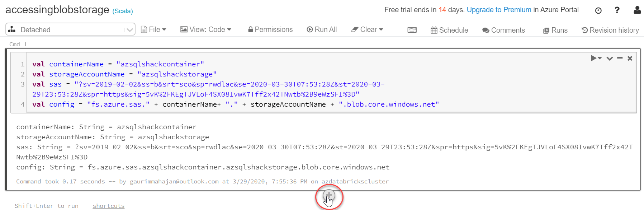Open the Clear dropdown menu
This screenshot has width=644, height=210.
367,29
